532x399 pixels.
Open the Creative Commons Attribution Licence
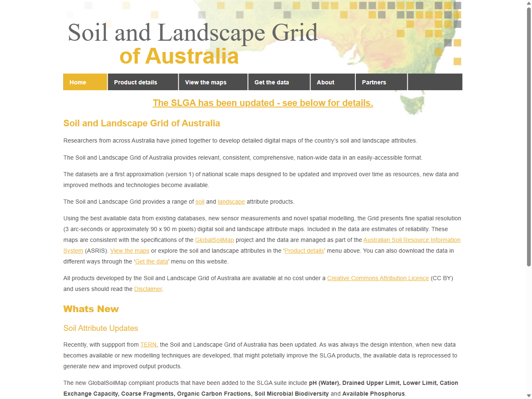378,278
